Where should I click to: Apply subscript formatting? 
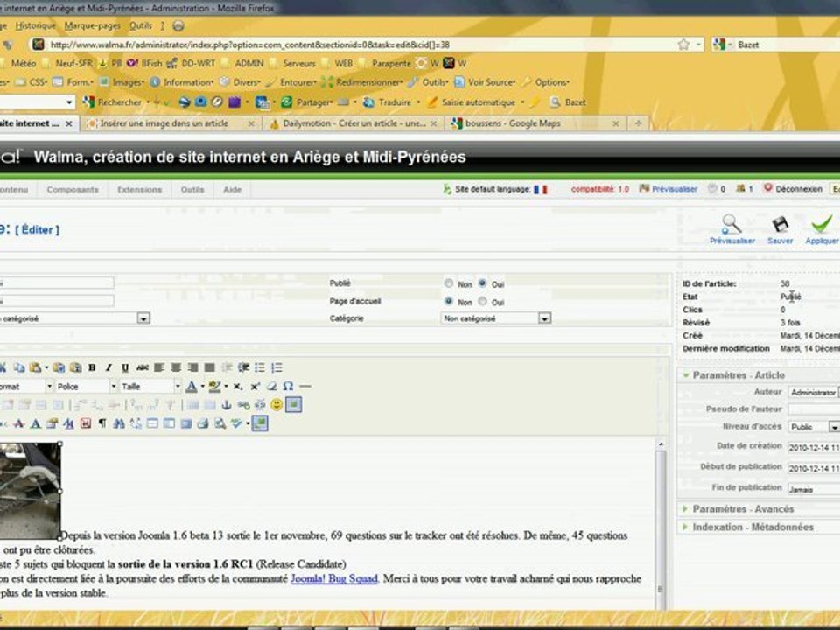click(237, 386)
